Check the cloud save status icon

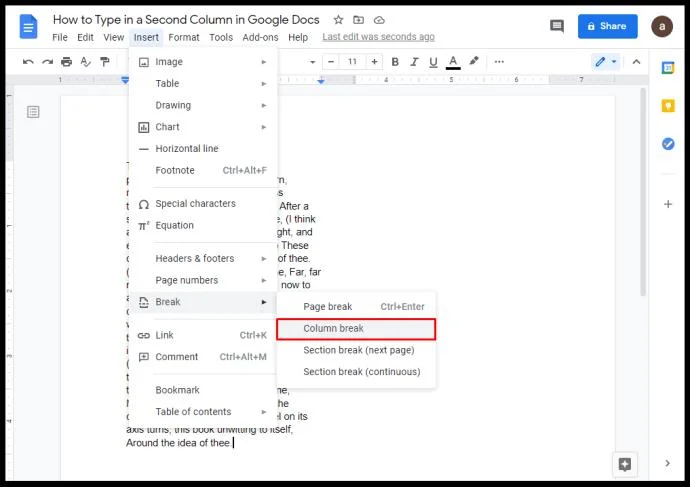[x=379, y=20]
